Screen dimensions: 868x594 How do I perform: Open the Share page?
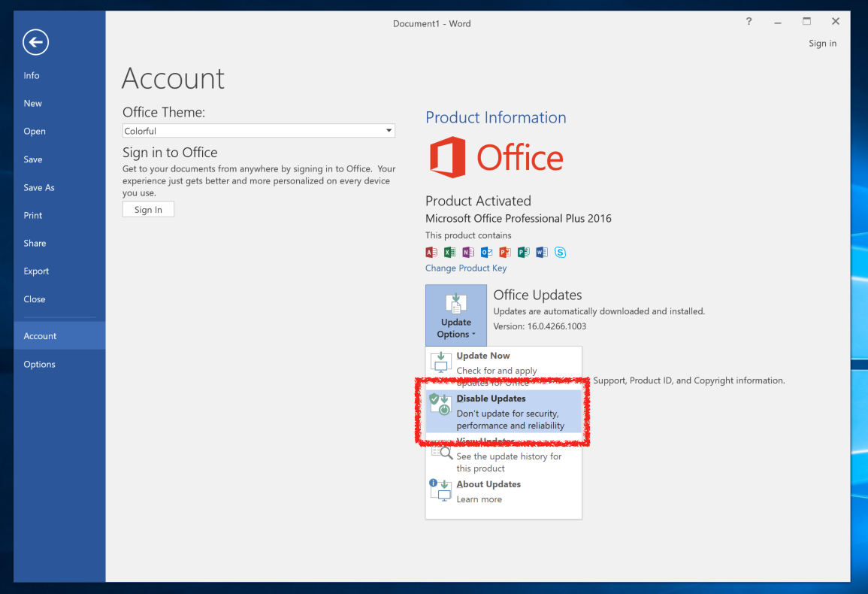[x=35, y=244]
